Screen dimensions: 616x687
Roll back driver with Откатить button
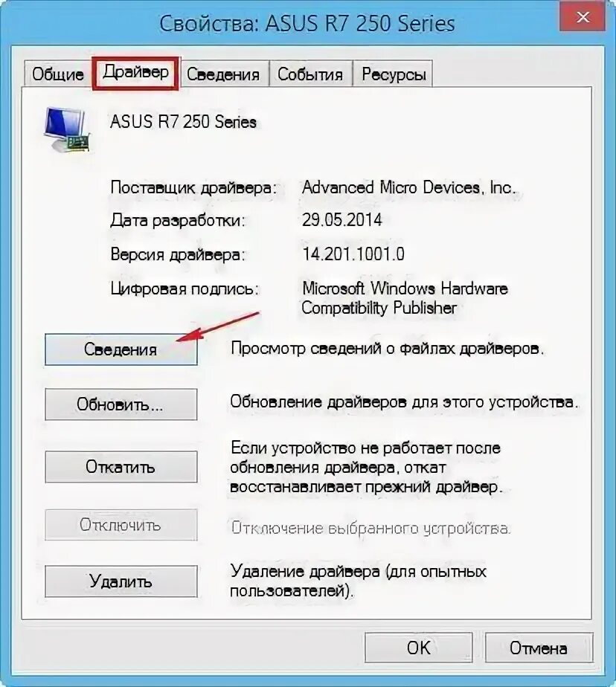[121, 467]
